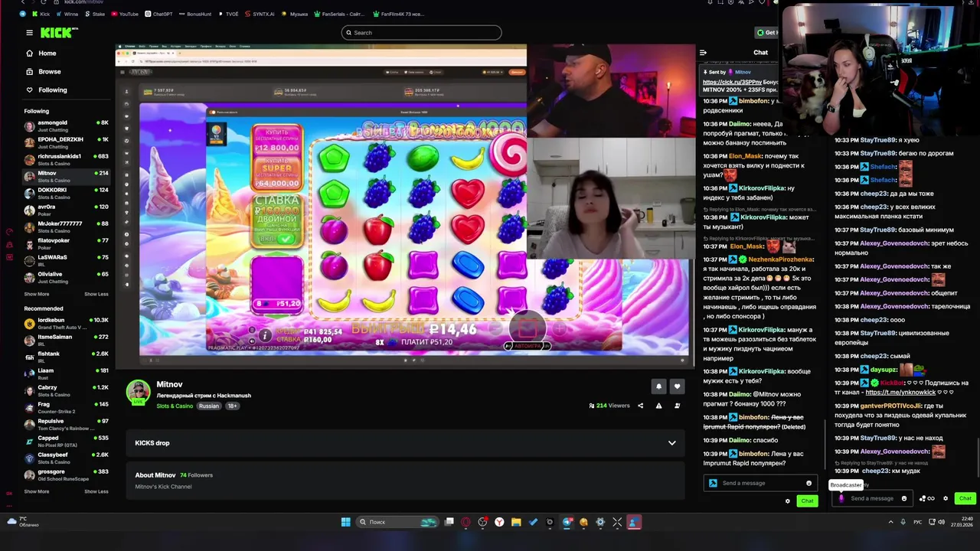Open emoji picker in right chat box

(903, 498)
